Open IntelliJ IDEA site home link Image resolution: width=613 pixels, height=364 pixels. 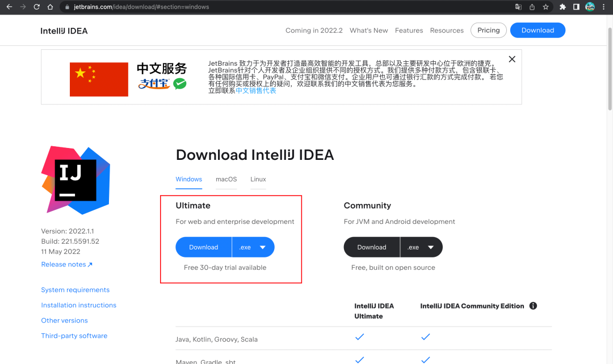coord(64,31)
